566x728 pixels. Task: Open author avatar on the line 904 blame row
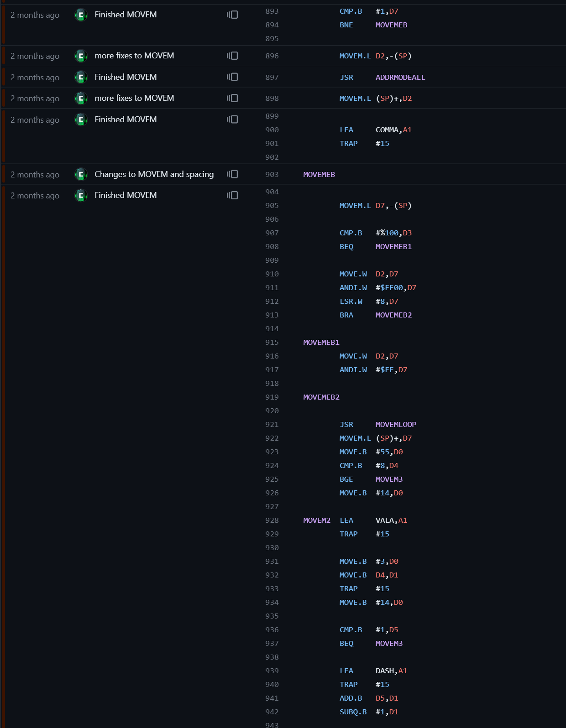pos(81,195)
